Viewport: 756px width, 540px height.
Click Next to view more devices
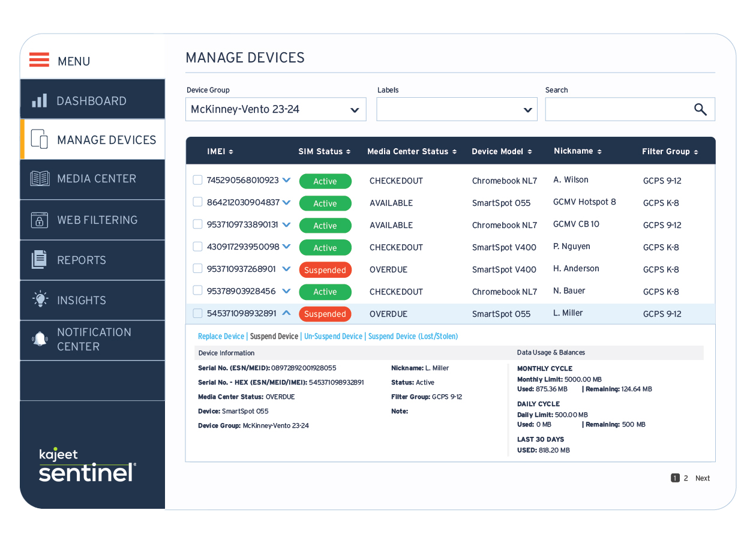[x=702, y=478]
